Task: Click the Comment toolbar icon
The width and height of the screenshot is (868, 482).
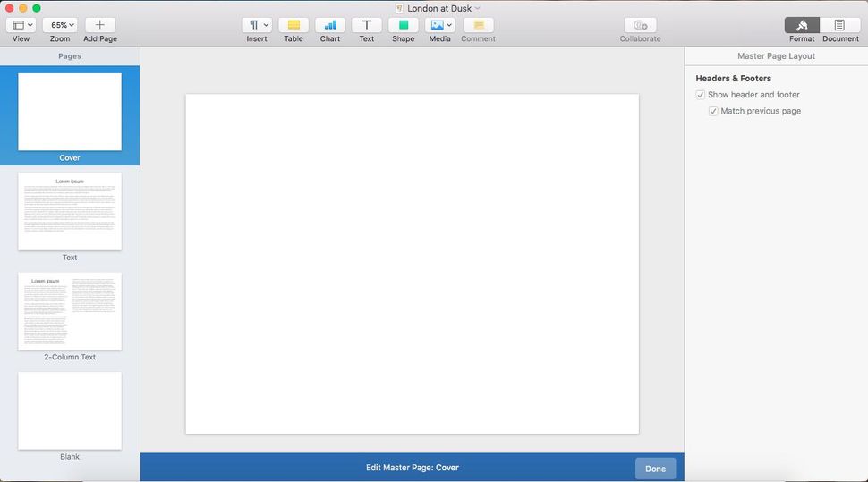Action: (x=478, y=25)
